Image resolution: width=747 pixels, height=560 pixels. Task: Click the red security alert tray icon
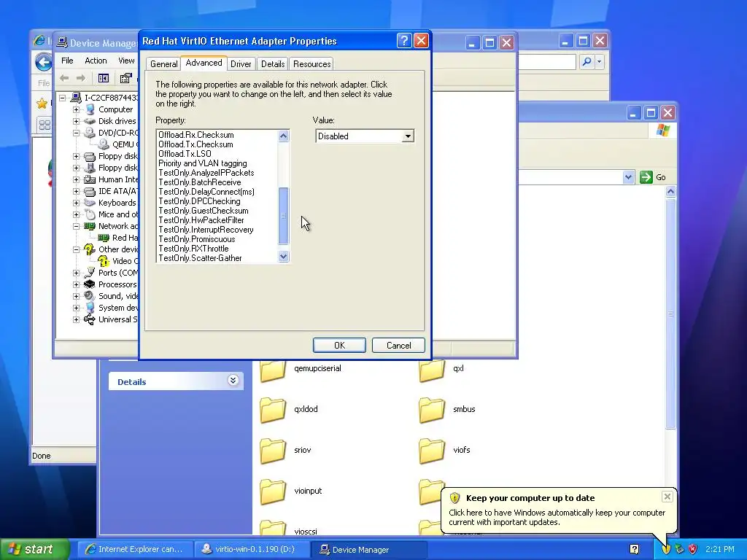pos(693,549)
